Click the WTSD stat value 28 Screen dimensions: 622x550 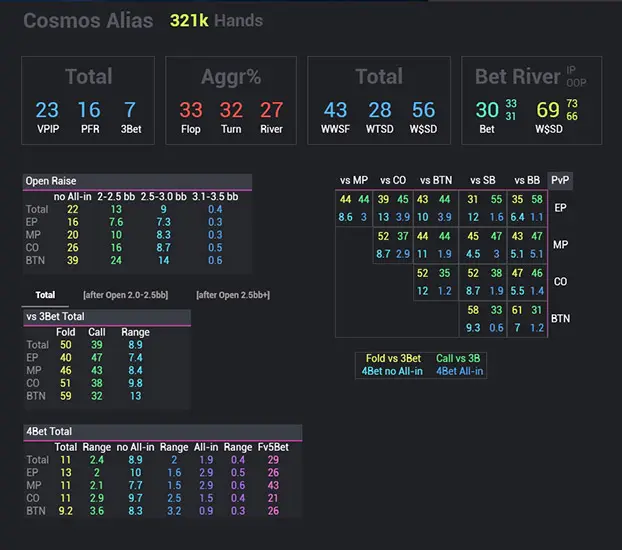379,110
